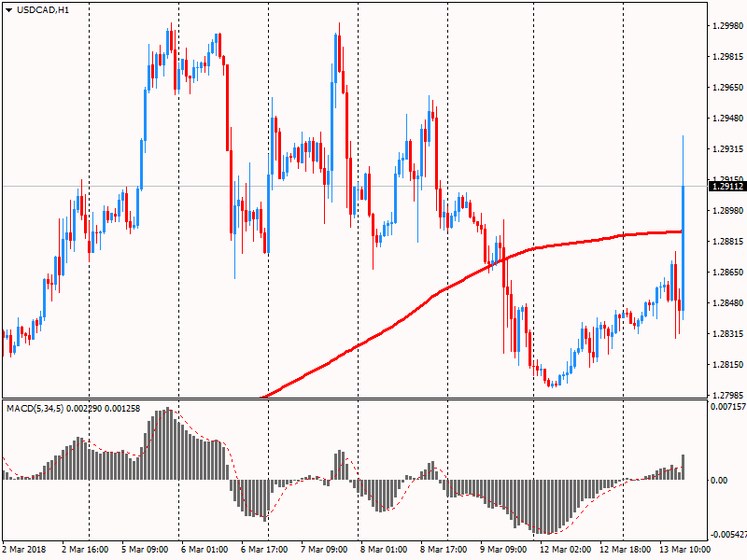Click the 7 Mar 09:00 time label
Screen dimensions: 747x560
click(x=324, y=550)
